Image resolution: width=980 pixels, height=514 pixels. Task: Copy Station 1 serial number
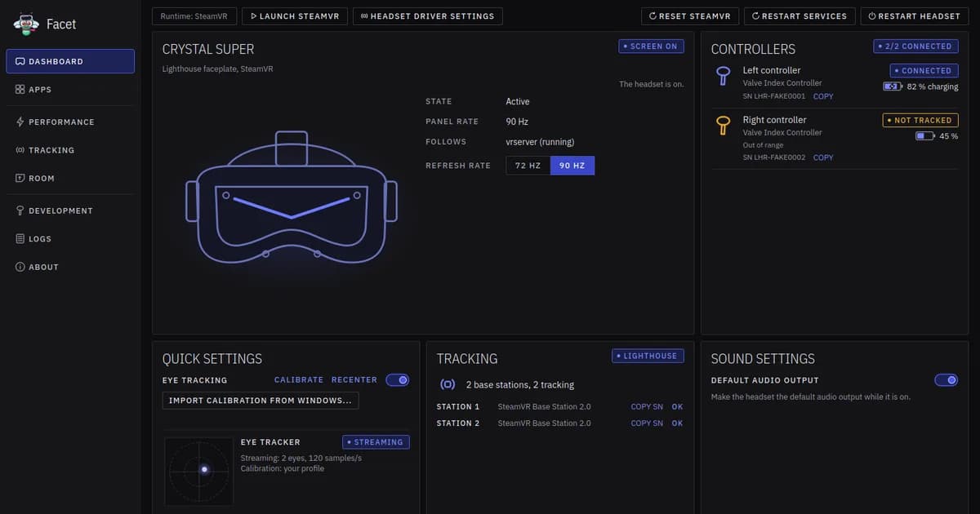coord(647,406)
